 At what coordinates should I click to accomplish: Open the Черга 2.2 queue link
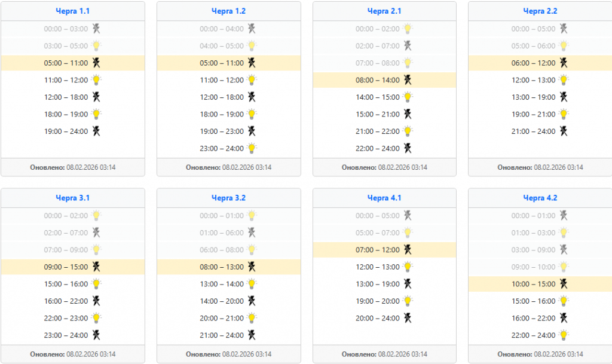pyautogui.click(x=540, y=11)
